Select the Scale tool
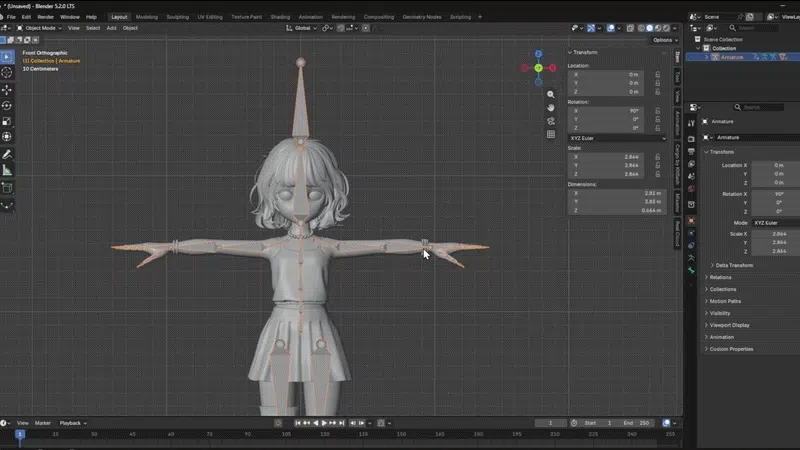800x450 pixels. [7, 121]
